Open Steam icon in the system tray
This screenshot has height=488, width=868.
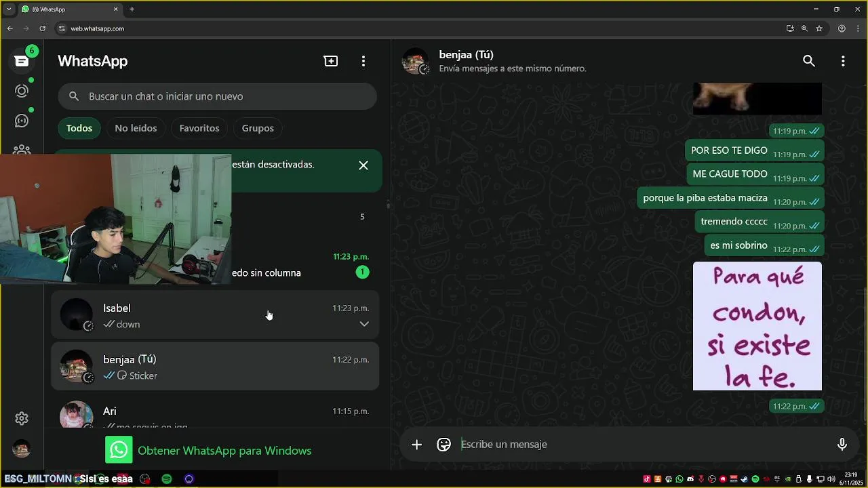coord(745,479)
